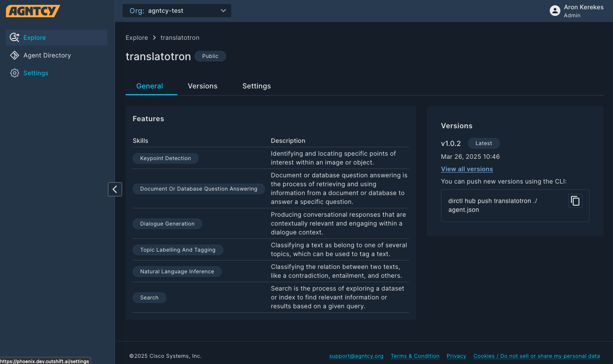613x364 pixels.
Task: Click 'You can push new versions' text
Action: (x=504, y=181)
